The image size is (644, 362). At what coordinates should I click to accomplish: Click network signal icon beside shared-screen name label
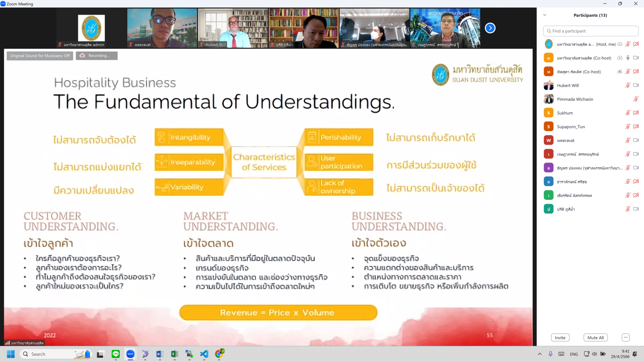click(7, 343)
